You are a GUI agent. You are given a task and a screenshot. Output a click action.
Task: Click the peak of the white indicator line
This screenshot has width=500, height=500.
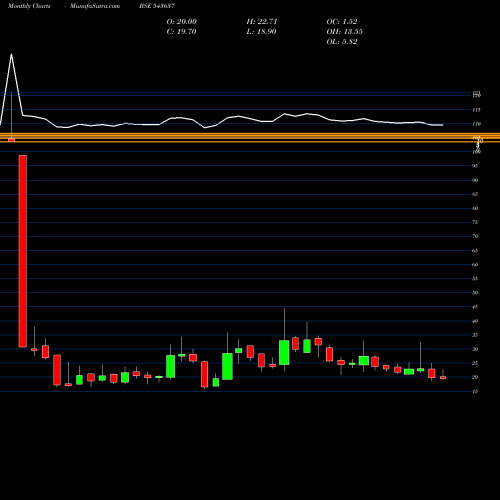[12, 54]
